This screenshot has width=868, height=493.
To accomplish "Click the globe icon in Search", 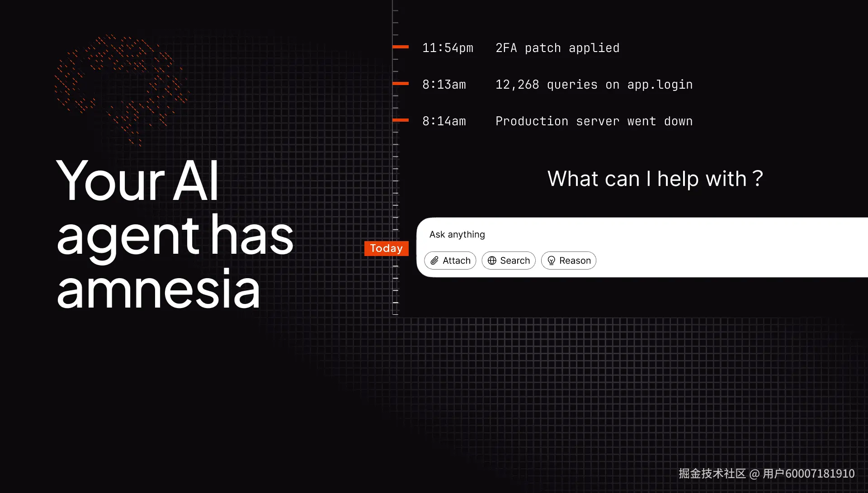I will point(492,261).
